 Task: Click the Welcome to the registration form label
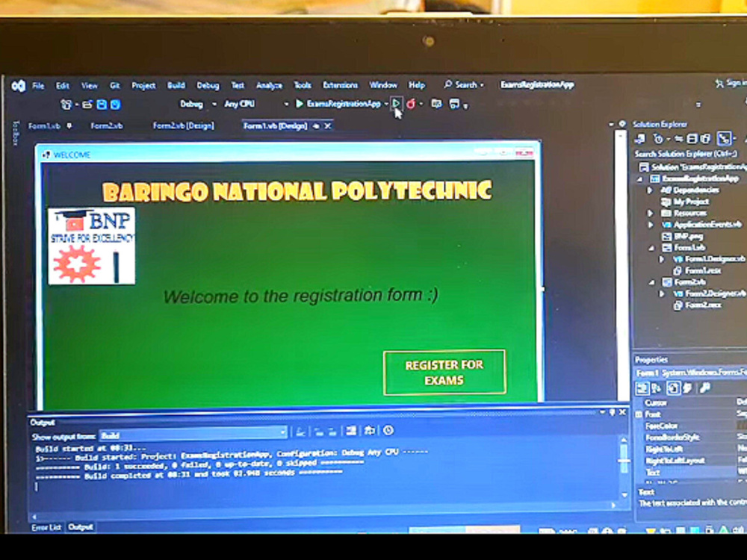pos(300,296)
